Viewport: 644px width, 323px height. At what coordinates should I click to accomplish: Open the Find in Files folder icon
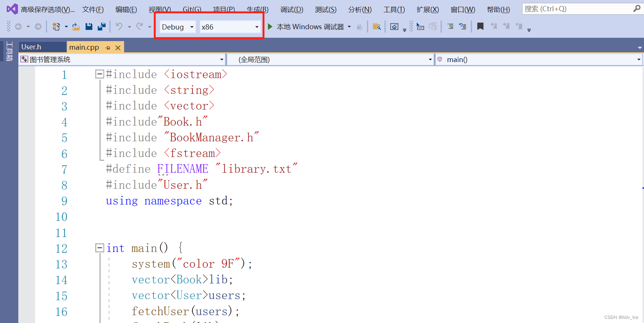[x=377, y=27]
